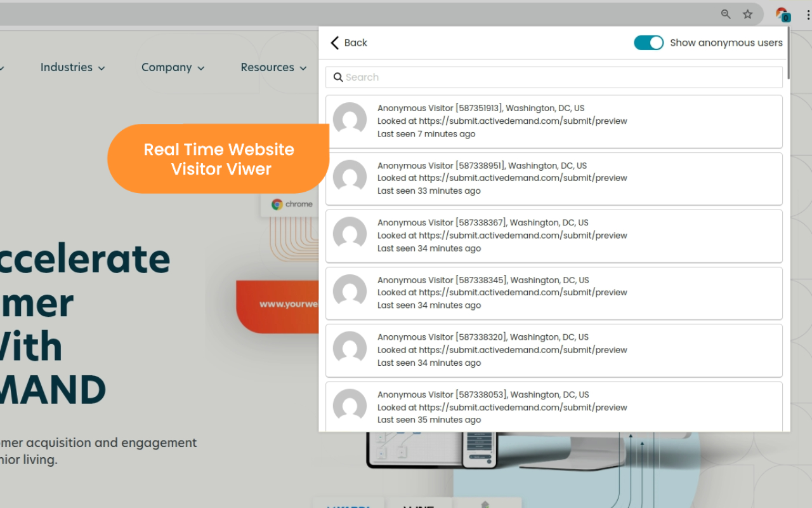Viewport: 812px width, 508px height.
Task: Open the Resources dropdown menu
Action: [x=273, y=67]
